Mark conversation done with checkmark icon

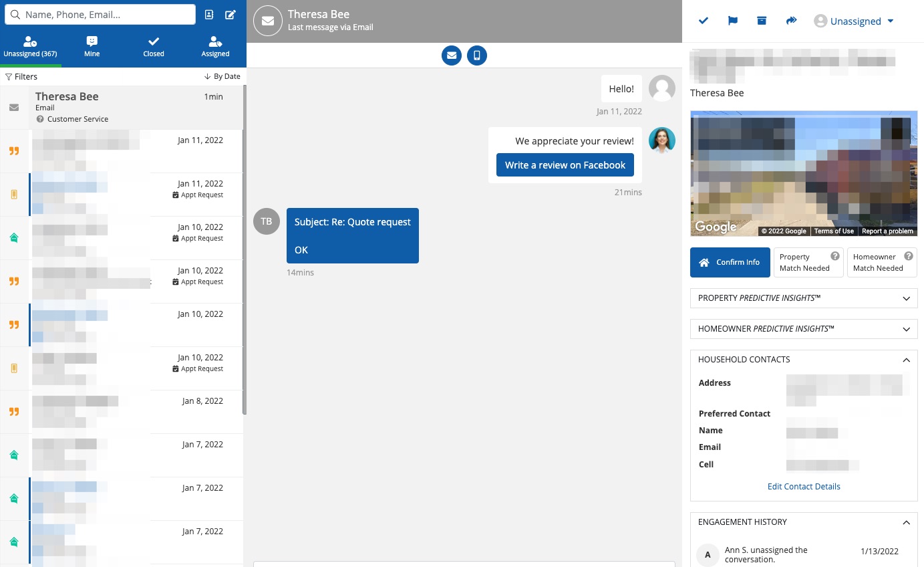click(704, 21)
